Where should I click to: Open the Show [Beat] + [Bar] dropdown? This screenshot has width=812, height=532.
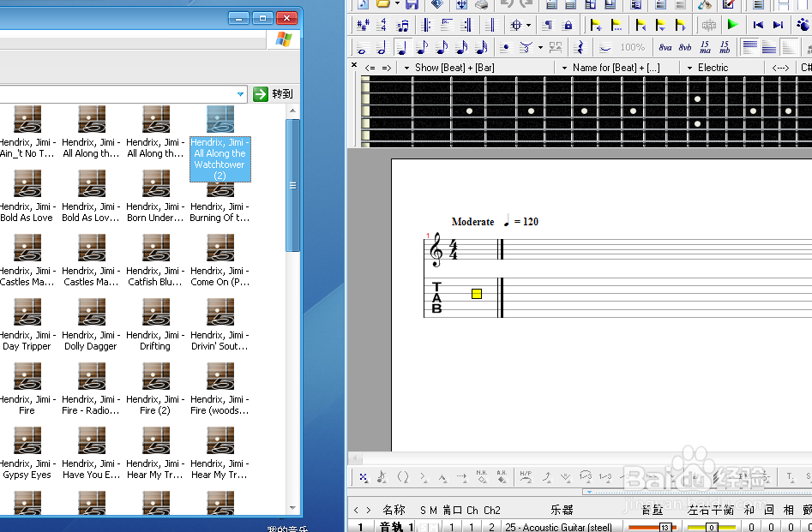407,68
